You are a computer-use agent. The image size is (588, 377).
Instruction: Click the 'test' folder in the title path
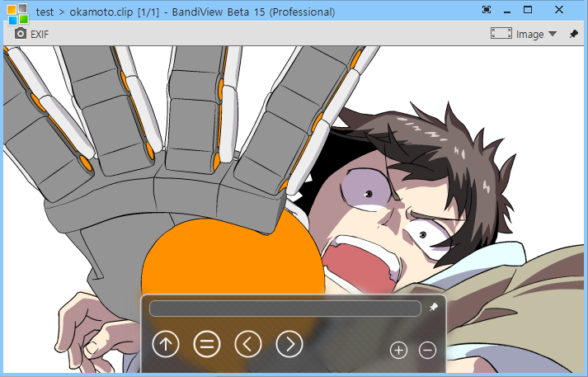click(x=45, y=12)
